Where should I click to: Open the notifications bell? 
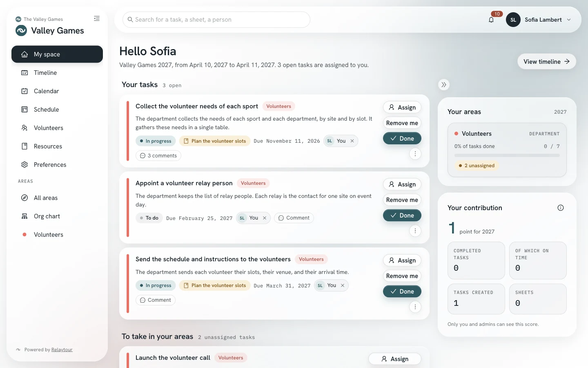[x=491, y=20]
